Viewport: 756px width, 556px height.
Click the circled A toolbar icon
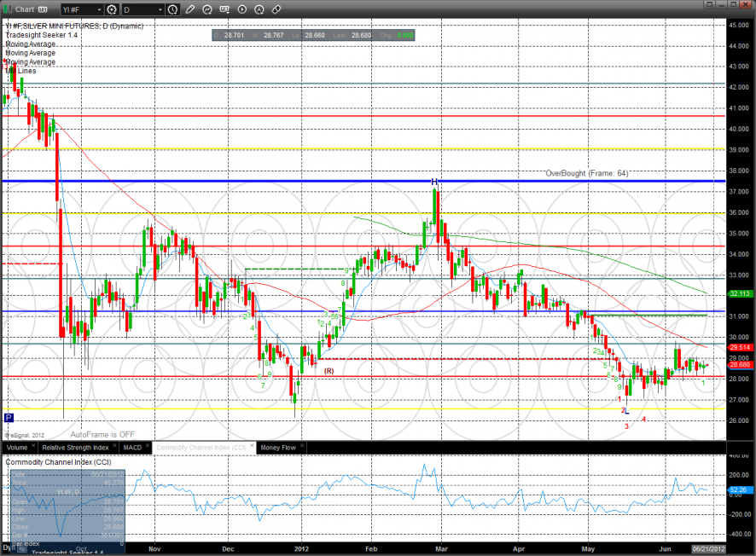(x=259, y=10)
